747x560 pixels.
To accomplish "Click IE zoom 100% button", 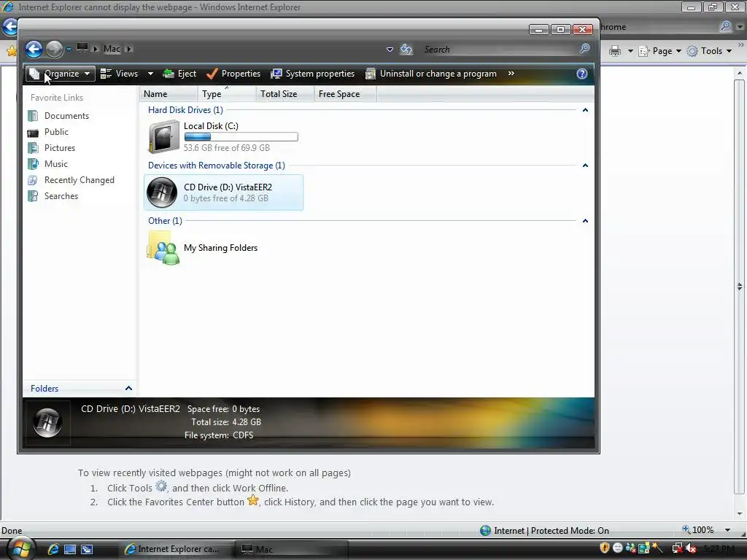I will click(698, 530).
